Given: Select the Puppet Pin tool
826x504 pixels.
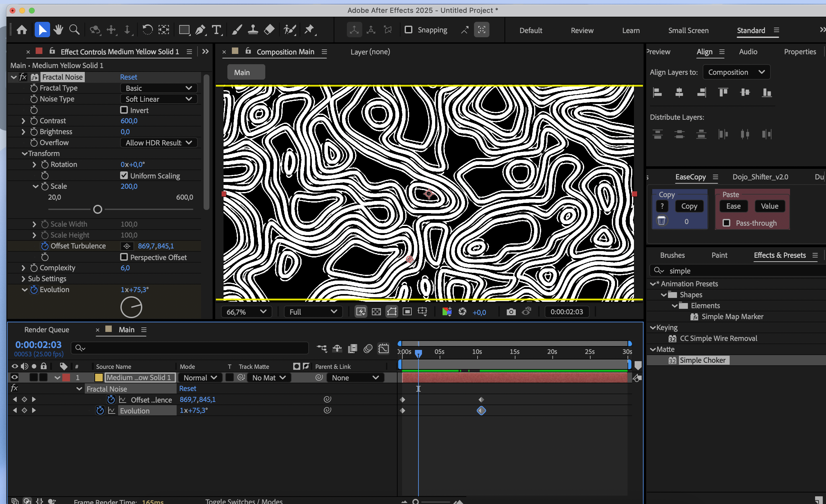Looking at the screenshot, I should [309, 30].
